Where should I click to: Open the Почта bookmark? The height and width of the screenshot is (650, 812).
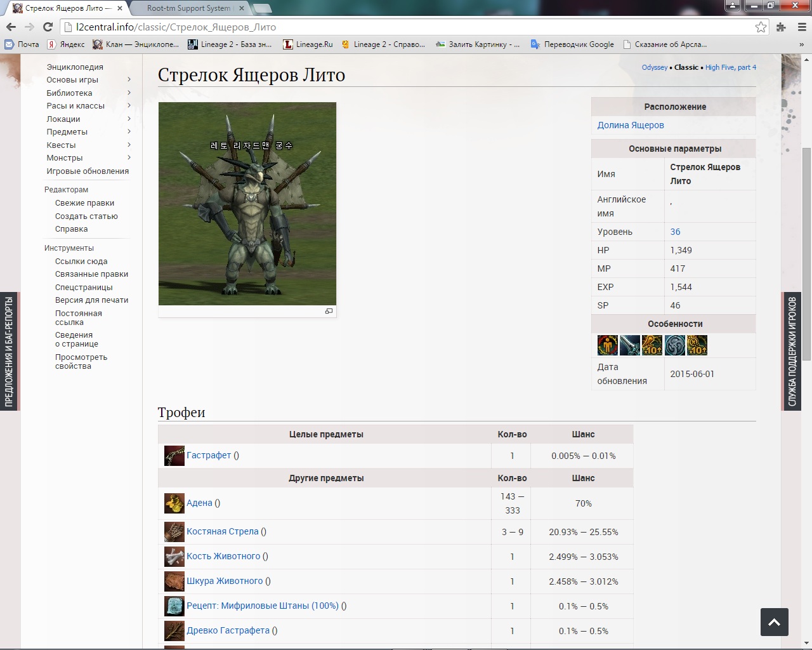click(x=22, y=44)
